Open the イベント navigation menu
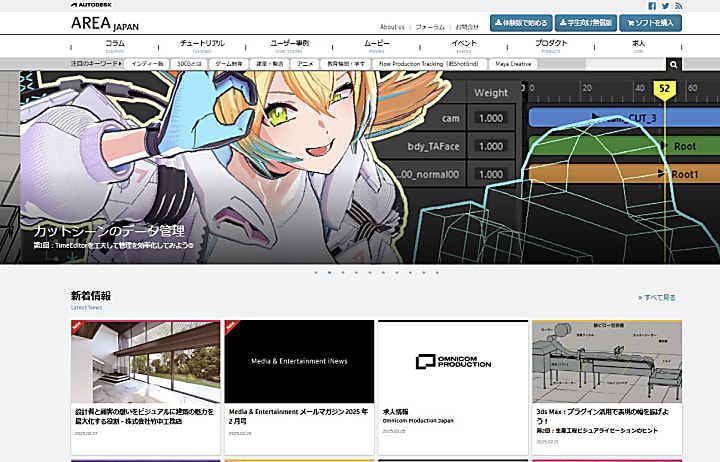Screen dimensions: 720x462 pos(464,46)
